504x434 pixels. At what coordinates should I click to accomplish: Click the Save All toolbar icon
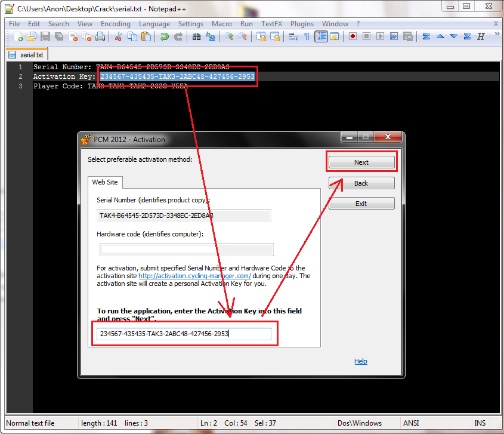pos(59,36)
